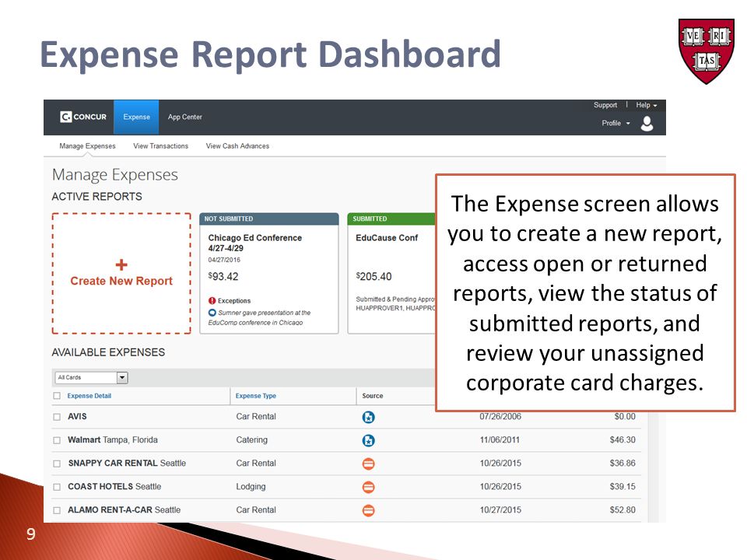The image size is (747, 560).
Task: Click SNAPPY CAR RENTAL Seattle vendor name
Action: [x=127, y=463]
